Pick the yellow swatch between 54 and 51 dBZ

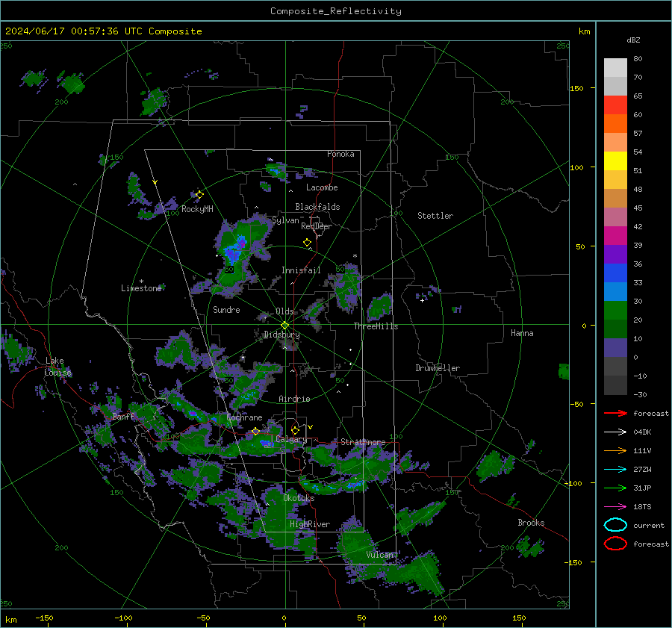615,161
